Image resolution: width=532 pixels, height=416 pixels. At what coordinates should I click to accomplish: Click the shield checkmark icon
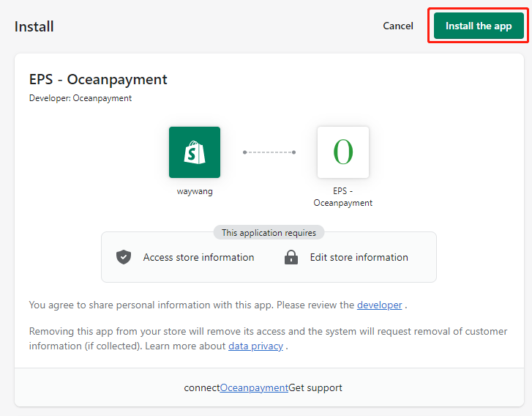[124, 257]
